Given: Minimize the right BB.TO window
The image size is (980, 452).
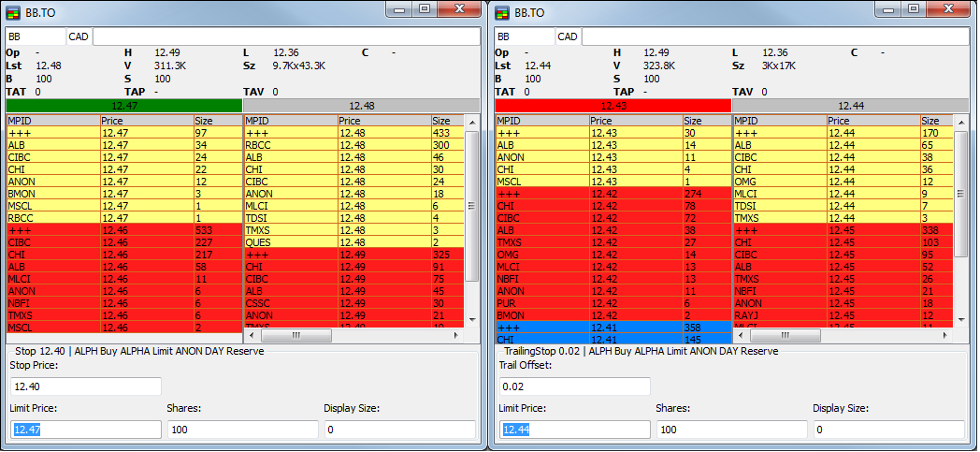Looking at the screenshot, I should (886, 9).
